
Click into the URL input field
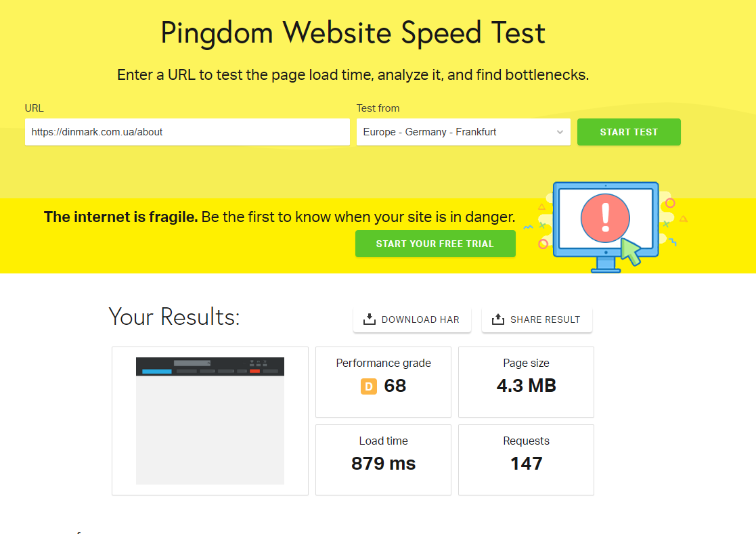click(x=187, y=132)
